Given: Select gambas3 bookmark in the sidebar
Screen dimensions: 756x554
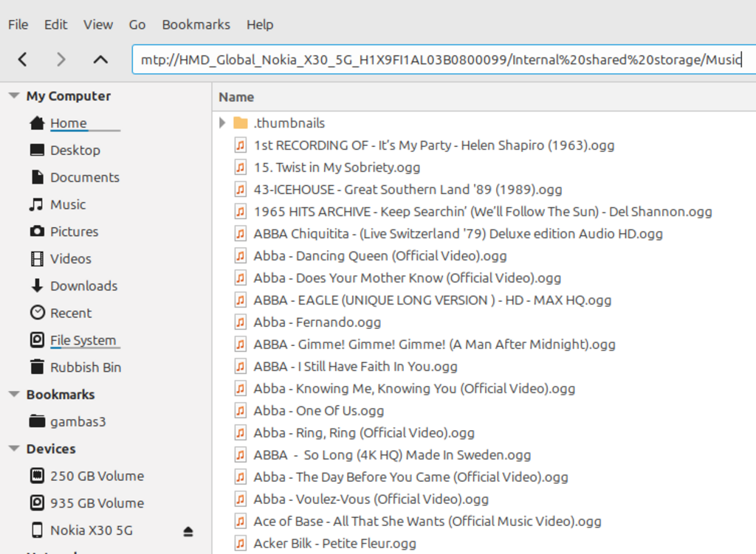Looking at the screenshot, I should (78, 422).
